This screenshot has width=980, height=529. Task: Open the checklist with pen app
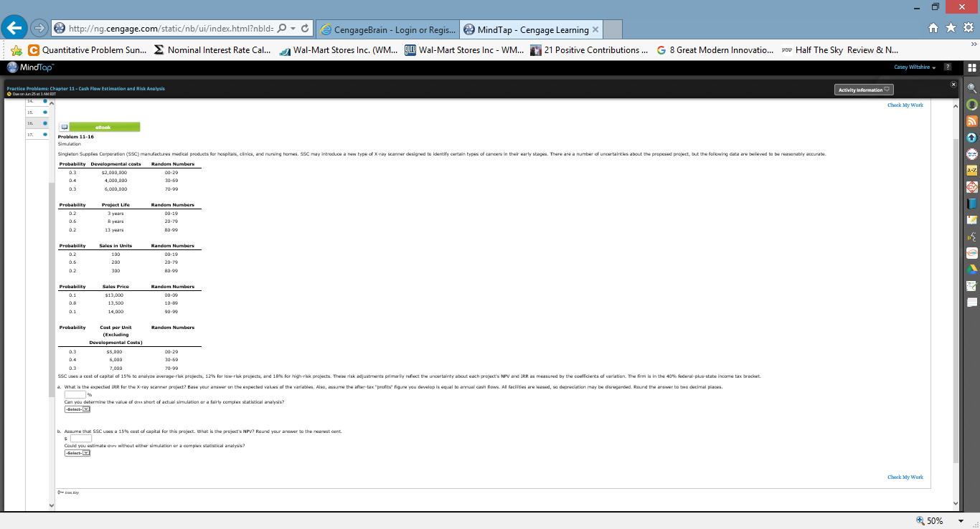[x=972, y=286]
